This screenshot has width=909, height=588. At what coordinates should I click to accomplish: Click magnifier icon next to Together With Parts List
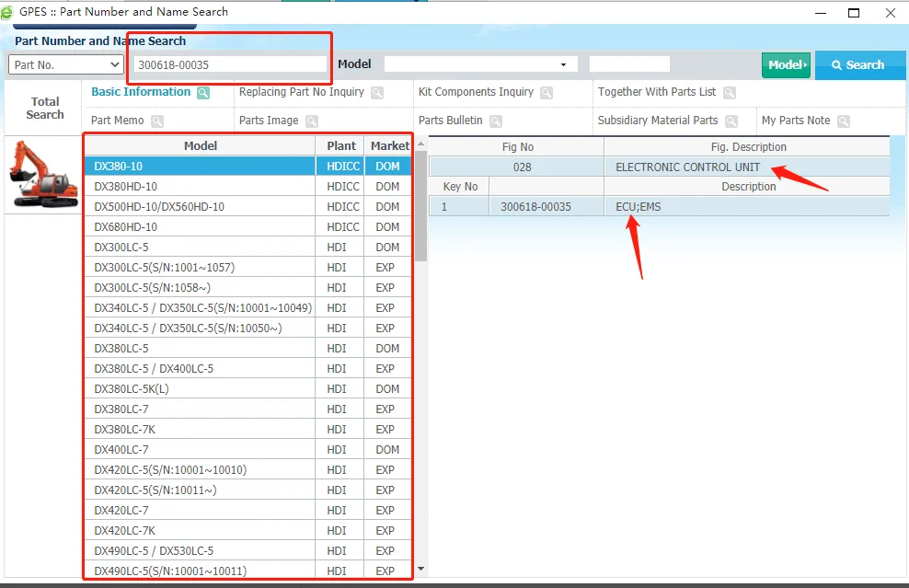[x=730, y=93]
